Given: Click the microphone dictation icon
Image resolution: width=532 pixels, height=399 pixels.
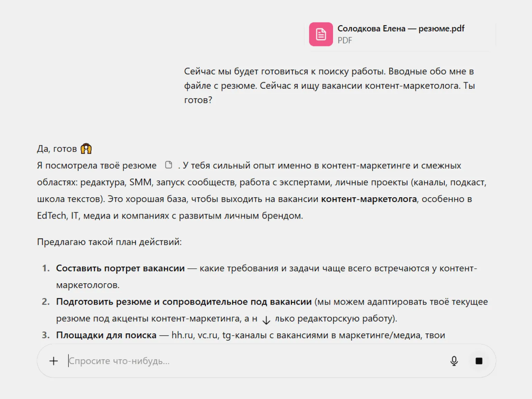Looking at the screenshot, I should tap(454, 361).
